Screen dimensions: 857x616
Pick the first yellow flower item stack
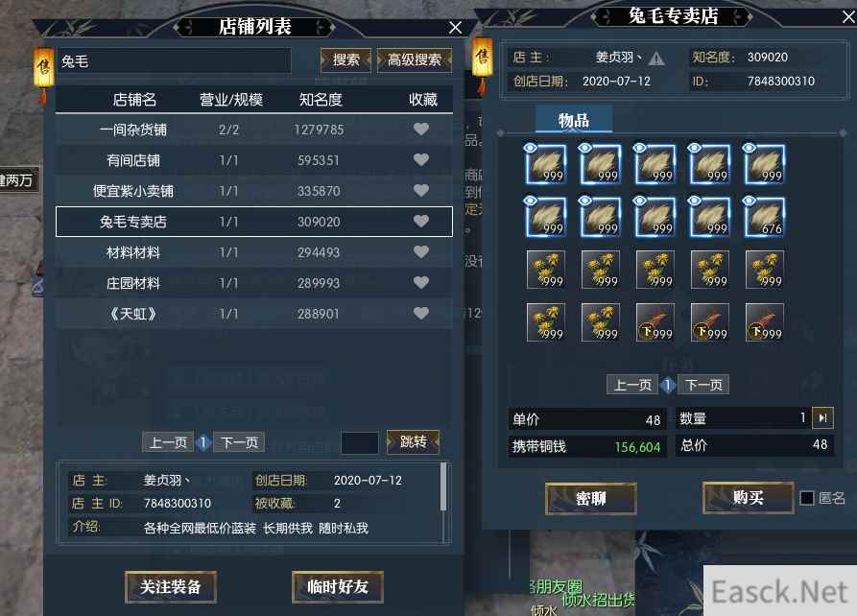tap(546, 270)
